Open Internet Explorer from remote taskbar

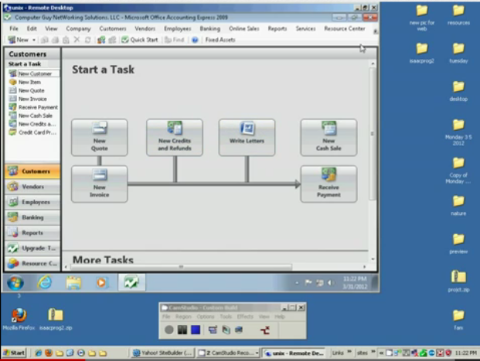coord(44,283)
